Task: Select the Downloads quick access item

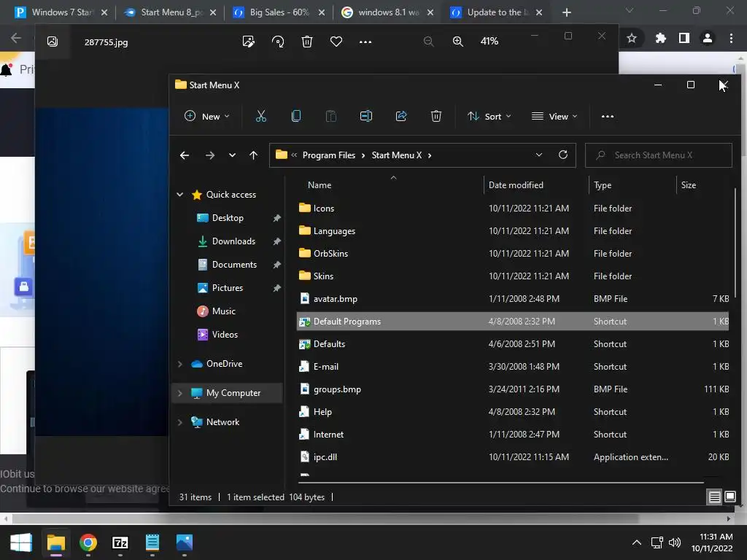Action: [233, 241]
